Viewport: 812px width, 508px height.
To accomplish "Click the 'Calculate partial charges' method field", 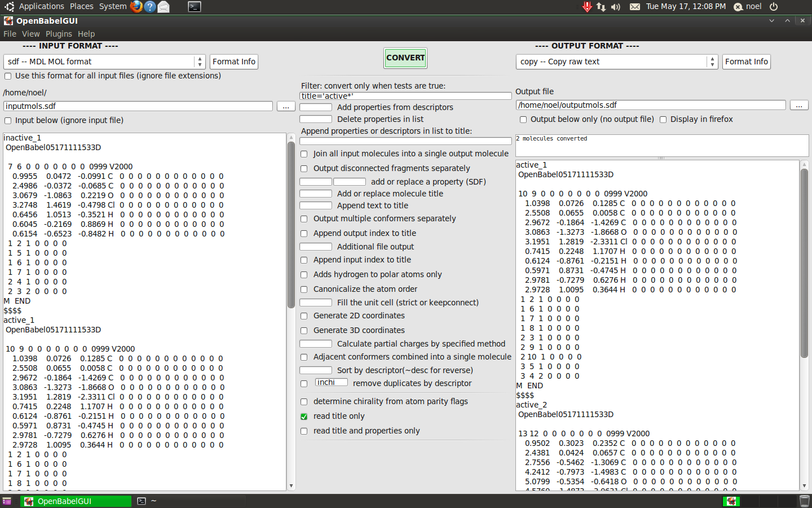I will [316, 344].
